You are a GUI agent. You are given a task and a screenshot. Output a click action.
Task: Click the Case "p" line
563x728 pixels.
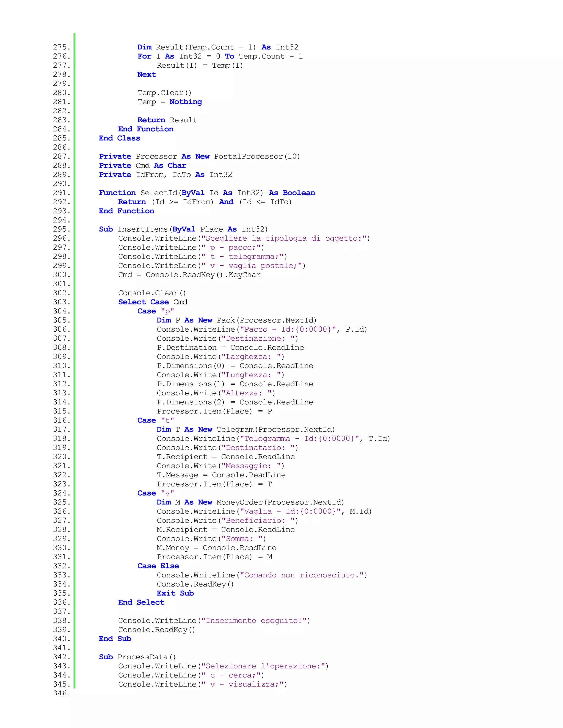pyautogui.click(x=155, y=311)
